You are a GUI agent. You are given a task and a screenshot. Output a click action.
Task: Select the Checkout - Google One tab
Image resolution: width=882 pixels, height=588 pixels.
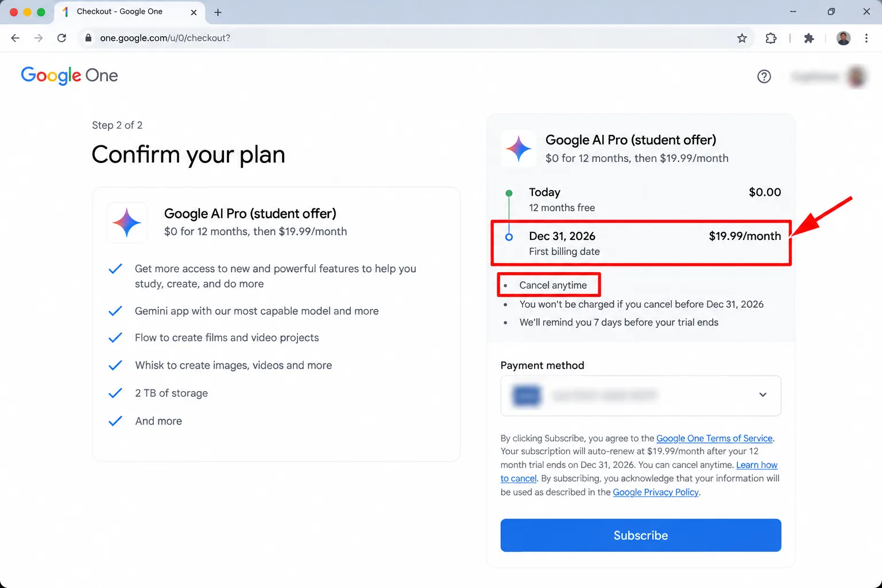(129, 12)
